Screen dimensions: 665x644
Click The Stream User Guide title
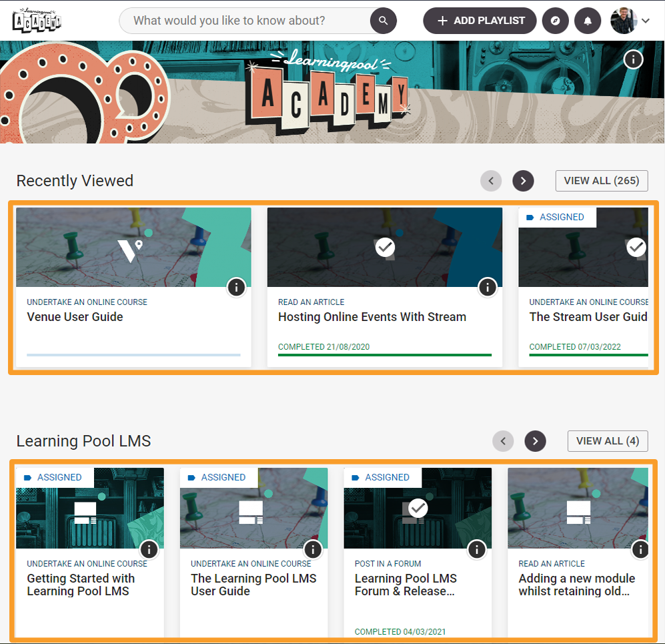tap(588, 317)
